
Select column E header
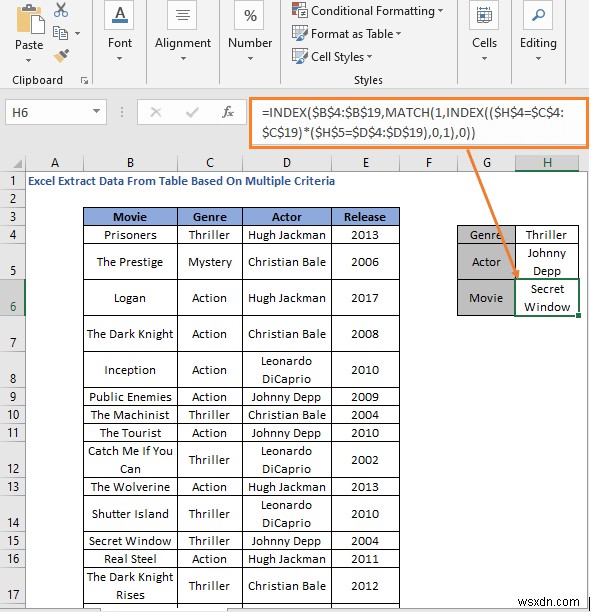coord(365,163)
